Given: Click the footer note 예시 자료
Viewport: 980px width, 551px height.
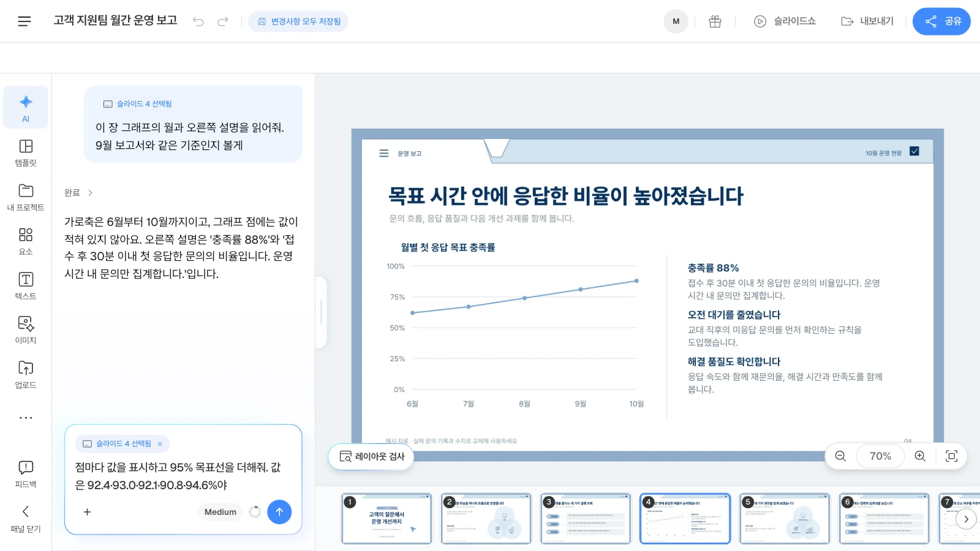Looking at the screenshot, I should pos(451,441).
